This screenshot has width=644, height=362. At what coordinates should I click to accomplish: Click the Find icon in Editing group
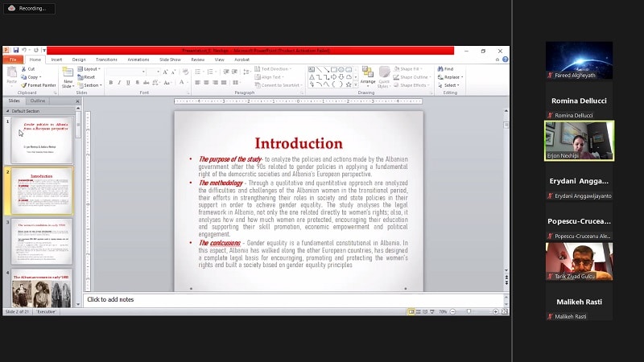(x=445, y=69)
